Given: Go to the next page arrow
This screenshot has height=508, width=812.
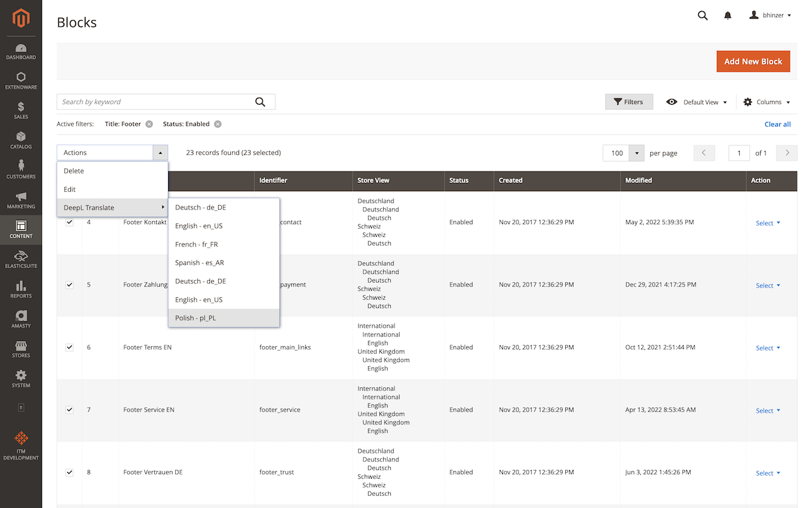Looking at the screenshot, I should click(x=787, y=153).
